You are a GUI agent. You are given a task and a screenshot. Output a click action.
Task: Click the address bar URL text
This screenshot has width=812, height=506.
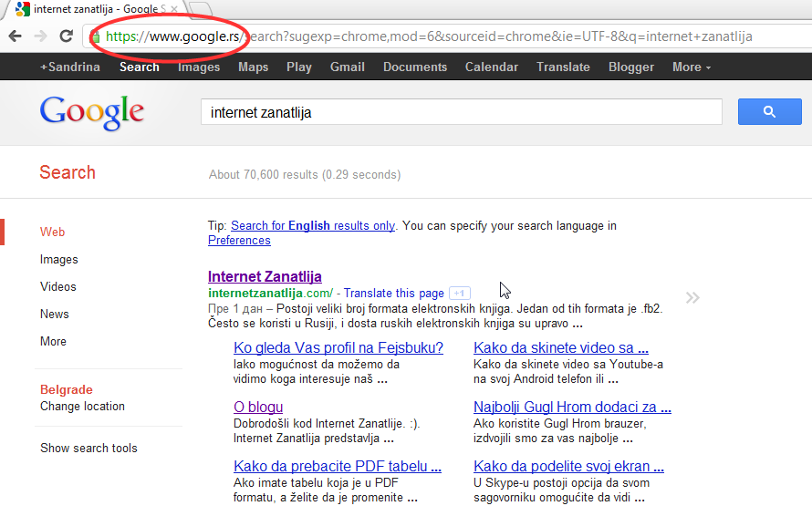(x=429, y=36)
